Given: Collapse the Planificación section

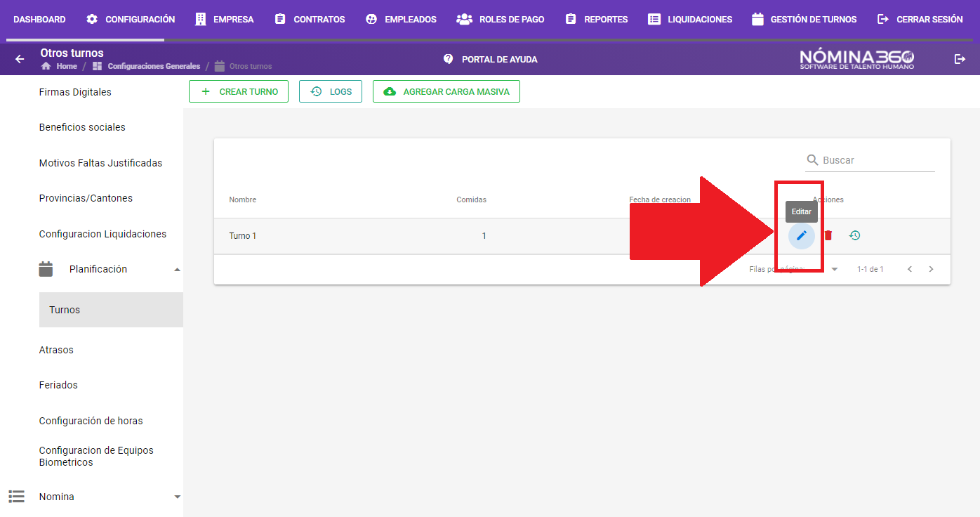Looking at the screenshot, I should [x=177, y=270].
